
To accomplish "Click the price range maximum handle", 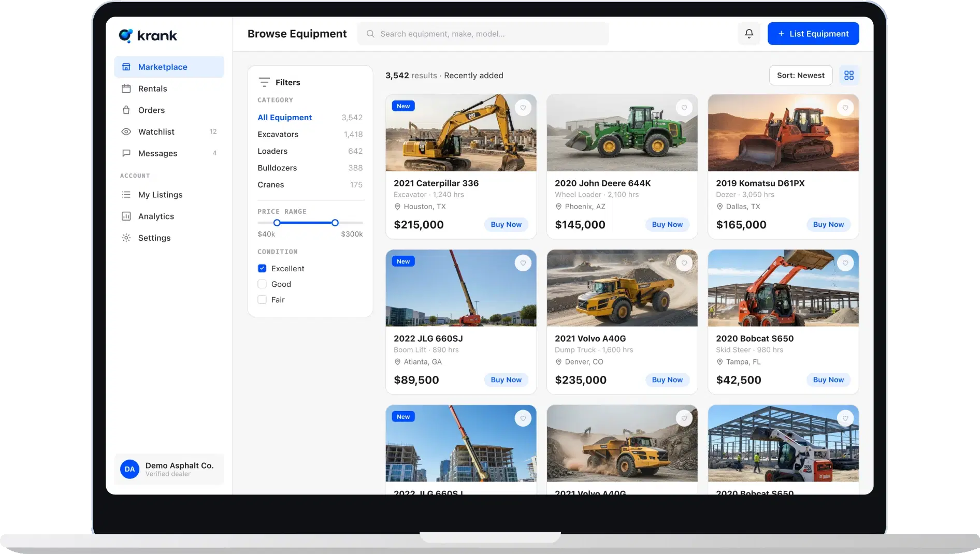I will click(335, 223).
